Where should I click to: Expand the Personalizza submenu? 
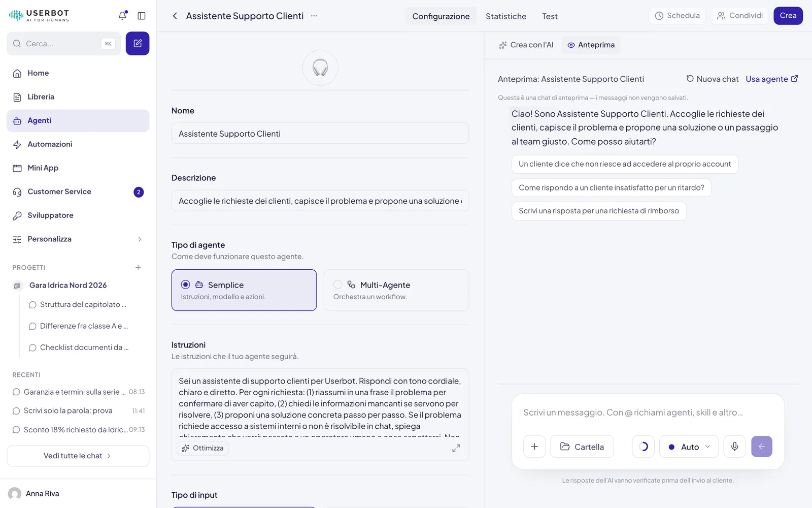pyautogui.click(x=78, y=239)
